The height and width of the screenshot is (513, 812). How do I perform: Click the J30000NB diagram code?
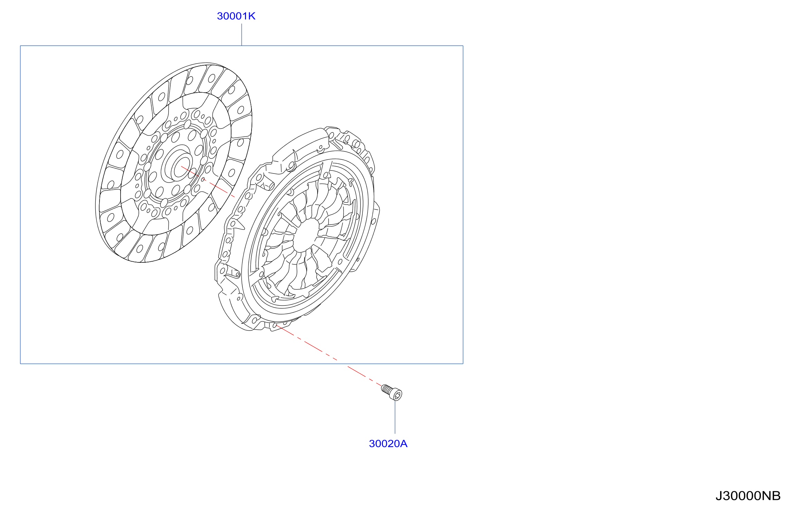[748, 496]
